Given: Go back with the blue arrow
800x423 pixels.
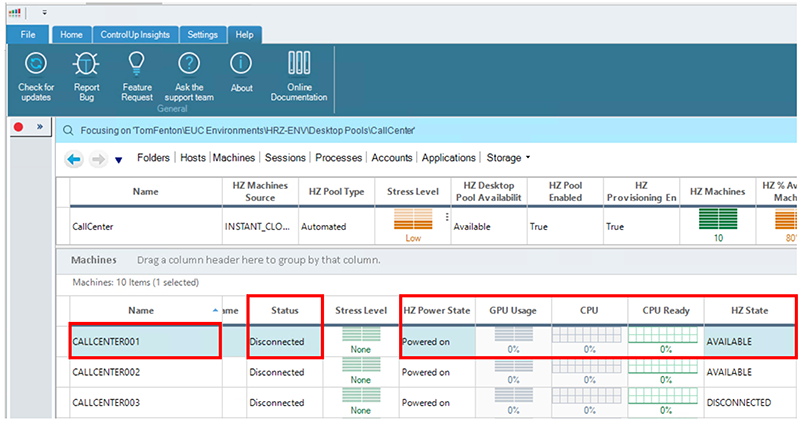Looking at the screenshot, I should (x=74, y=159).
